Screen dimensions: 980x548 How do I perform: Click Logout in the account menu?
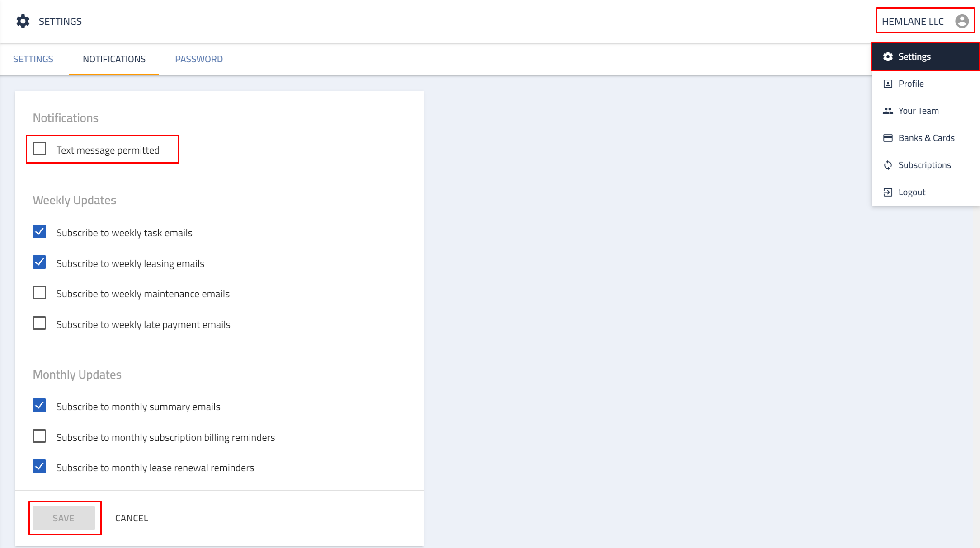pyautogui.click(x=925, y=192)
